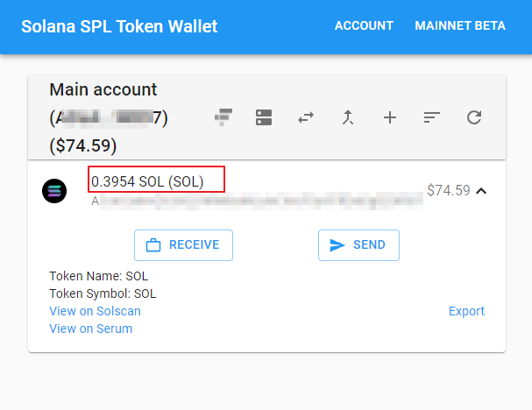Click the Token Symbol: SOL text

point(103,293)
